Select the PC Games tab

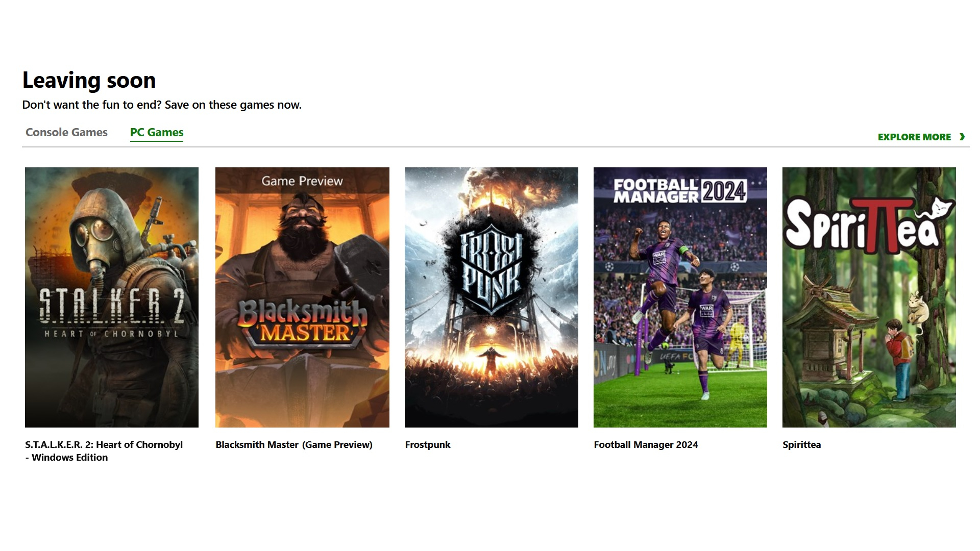pos(157,133)
